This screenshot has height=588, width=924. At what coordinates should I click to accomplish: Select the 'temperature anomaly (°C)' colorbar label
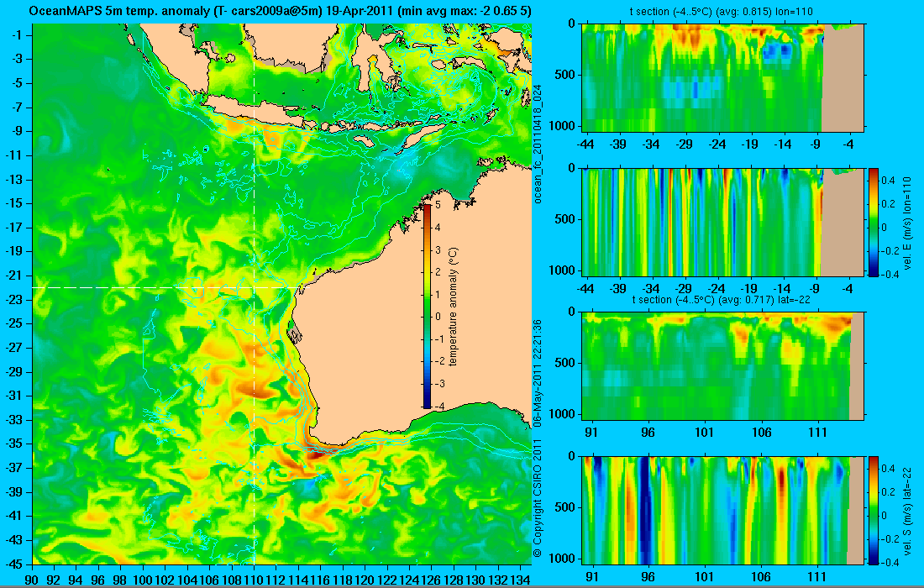pos(453,307)
